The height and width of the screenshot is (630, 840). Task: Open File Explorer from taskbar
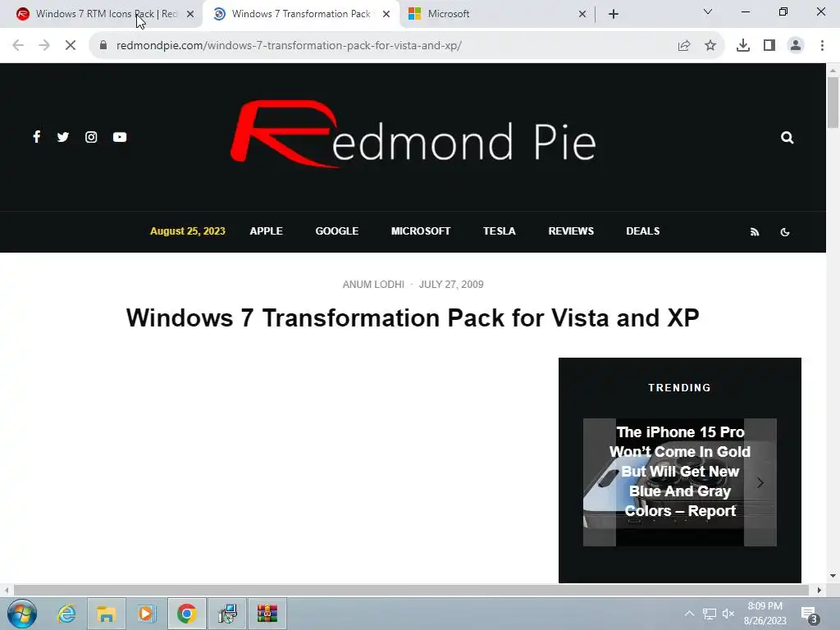pyautogui.click(x=107, y=614)
